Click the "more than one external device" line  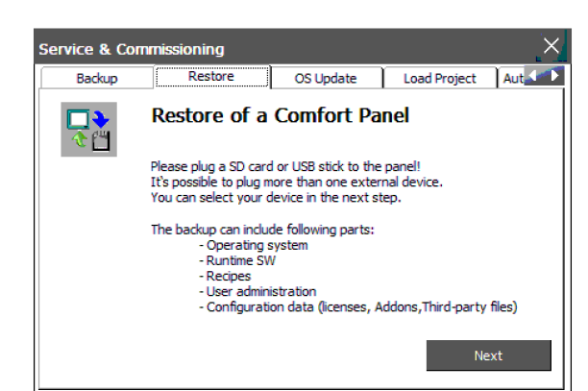tap(297, 182)
